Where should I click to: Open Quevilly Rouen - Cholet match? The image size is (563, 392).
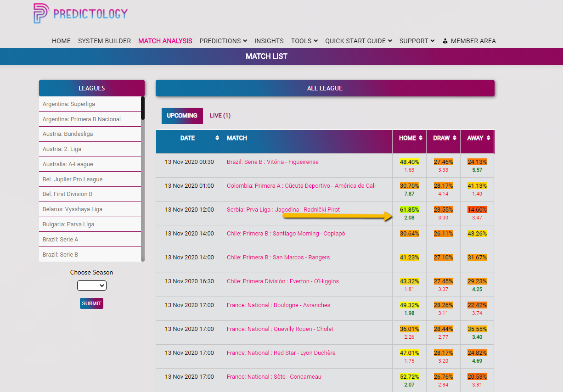280,329
